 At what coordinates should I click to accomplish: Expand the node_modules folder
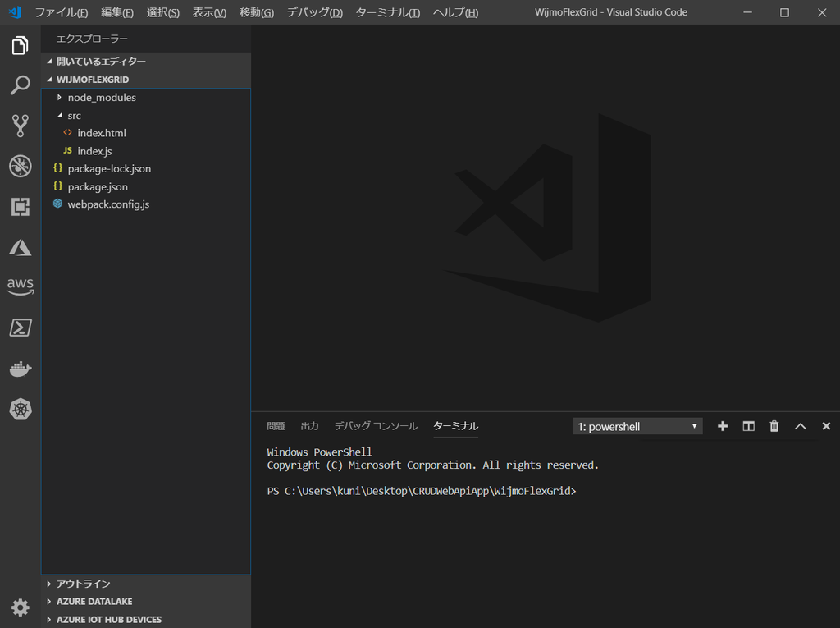[x=146, y=97]
